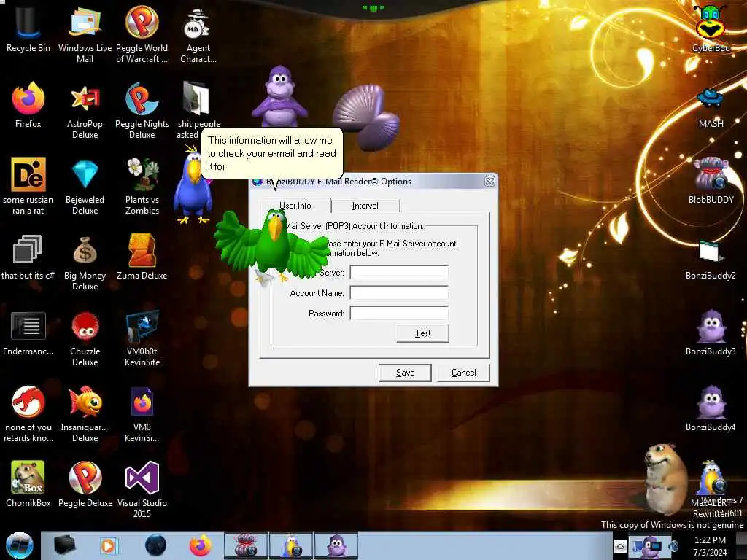The height and width of the screenshot is (560, 747).
Task: Focus the Account Name input field
Action: pos(399,293)
